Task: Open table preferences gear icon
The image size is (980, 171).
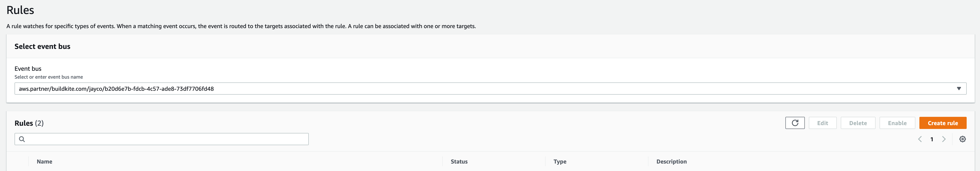Action: pos(962,139)
